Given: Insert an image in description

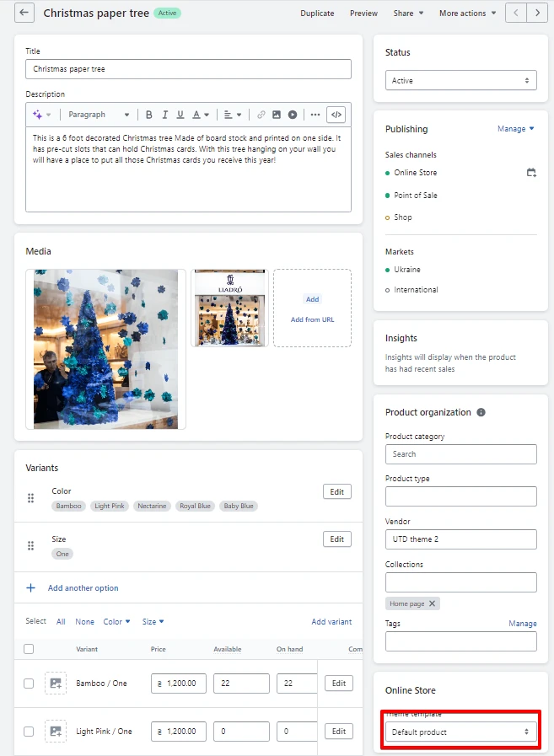Looking at the screenshot, I should pyautogui.click(x=277, y=115).
